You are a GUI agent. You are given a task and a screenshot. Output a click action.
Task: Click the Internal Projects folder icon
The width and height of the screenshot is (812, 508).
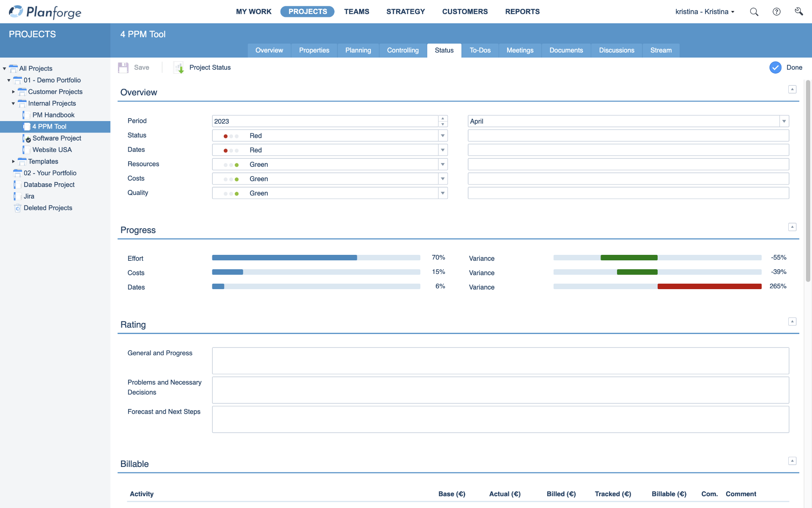click(22, 103)
